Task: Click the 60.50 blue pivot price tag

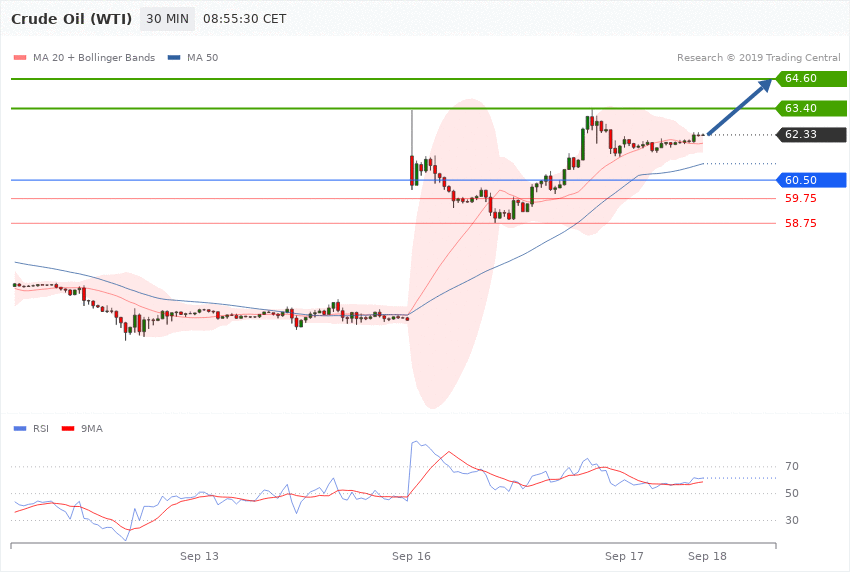Action: point(812,180)
